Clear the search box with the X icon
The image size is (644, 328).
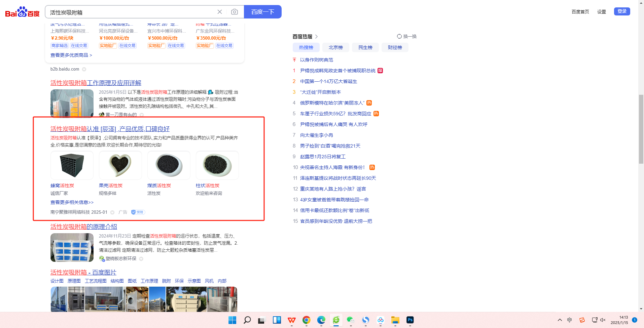(220, 12)
